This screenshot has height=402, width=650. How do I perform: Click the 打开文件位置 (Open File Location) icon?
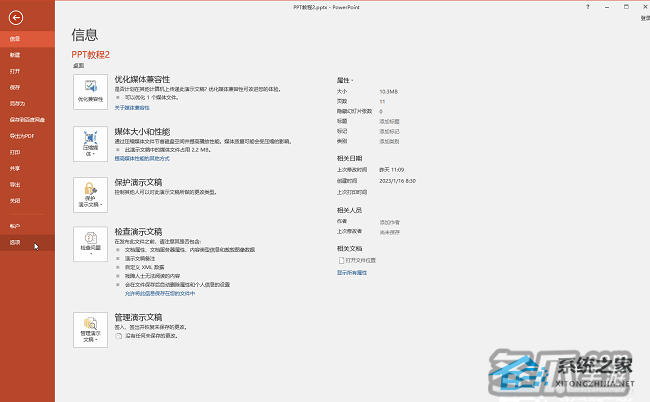342,260
